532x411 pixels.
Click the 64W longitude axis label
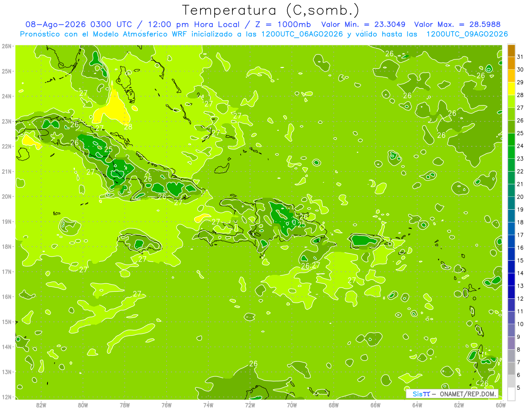click(x=417, y=405)
